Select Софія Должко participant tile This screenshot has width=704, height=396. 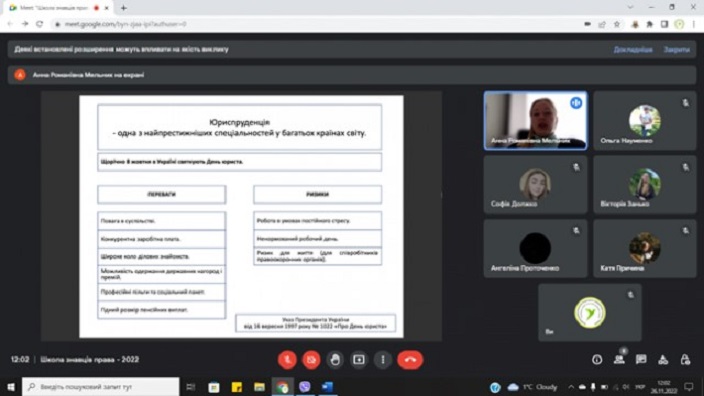point(535,185)
